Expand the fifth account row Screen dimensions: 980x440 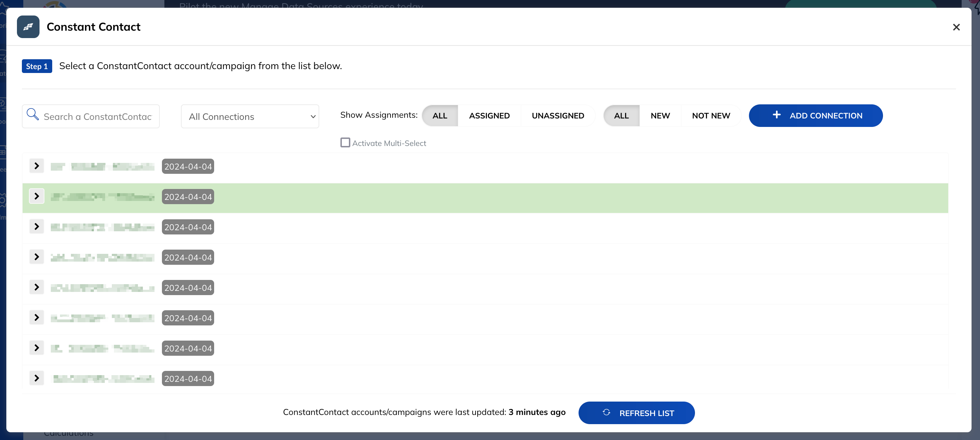pos(37,287)
